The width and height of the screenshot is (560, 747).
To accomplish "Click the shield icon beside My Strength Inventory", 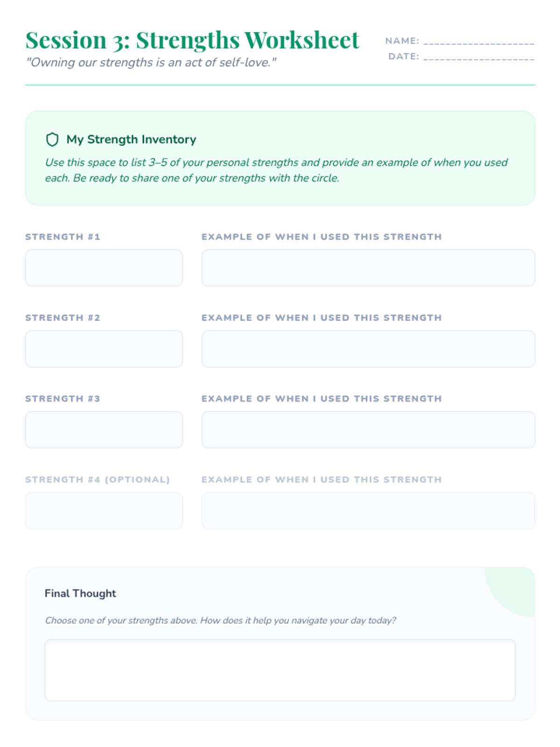I will [x=52, y=140].
